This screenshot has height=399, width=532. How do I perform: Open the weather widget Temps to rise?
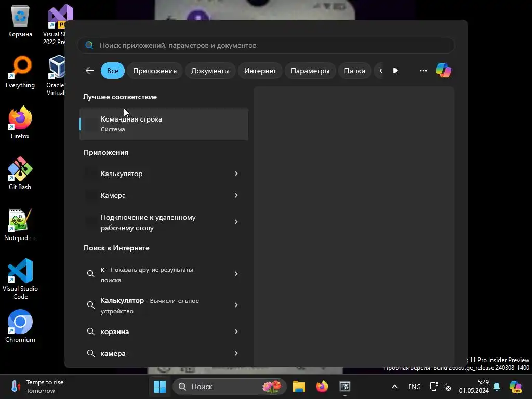click(37, 387)
